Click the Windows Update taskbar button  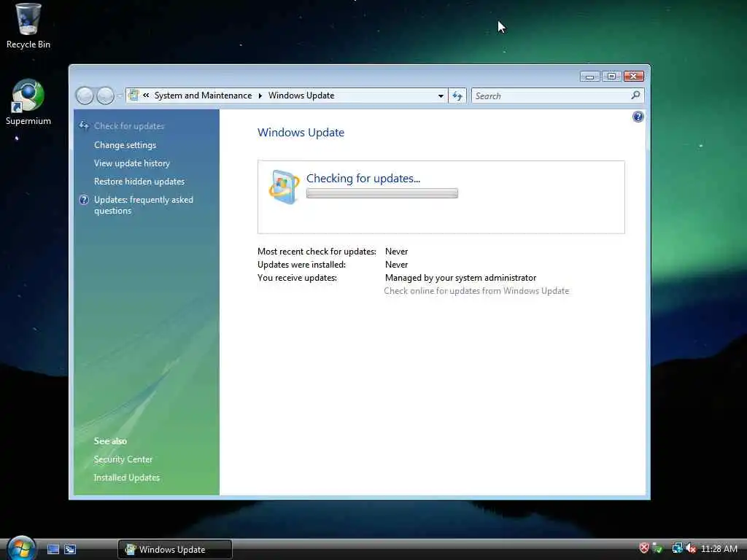coord(175,549)
